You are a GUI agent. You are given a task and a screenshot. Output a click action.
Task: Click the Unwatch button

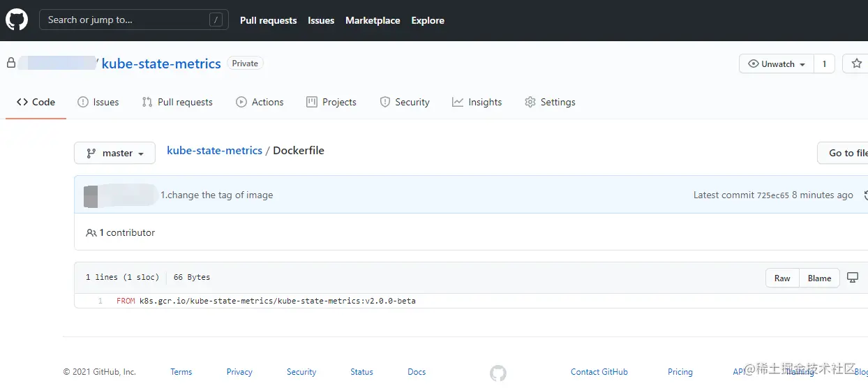coord(777,64)
